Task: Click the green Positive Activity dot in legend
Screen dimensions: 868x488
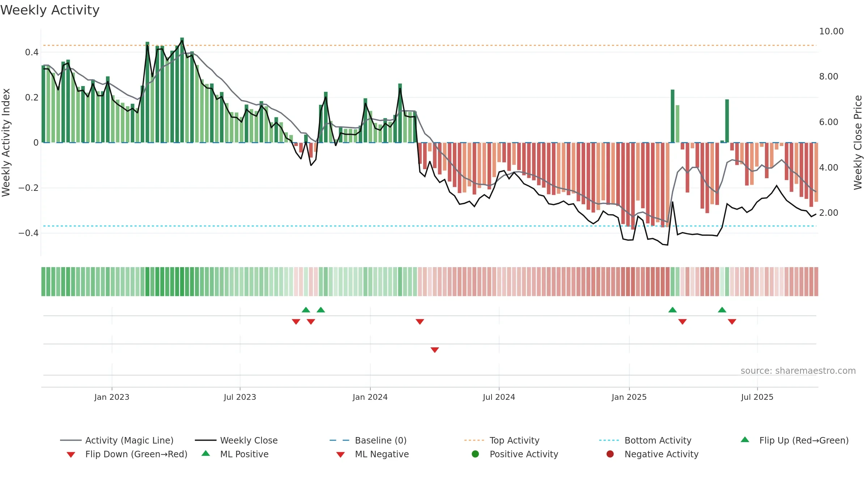Action: click(475, 454)
